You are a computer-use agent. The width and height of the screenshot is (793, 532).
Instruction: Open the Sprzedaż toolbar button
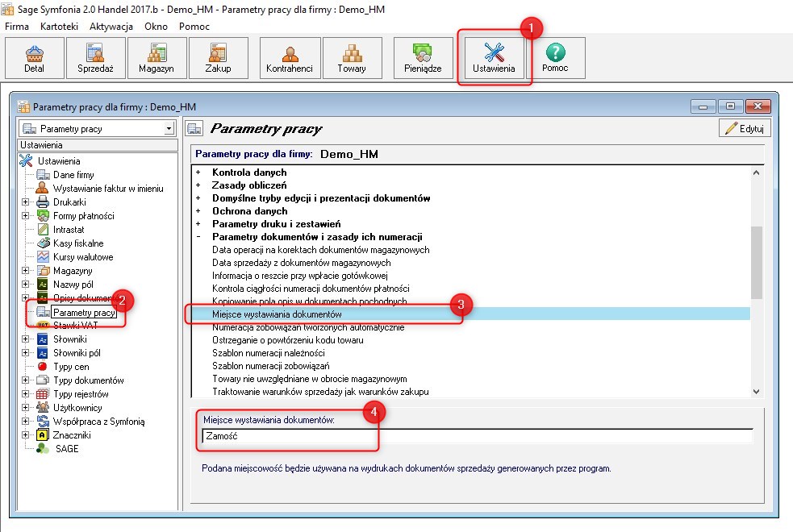point(95,58)
